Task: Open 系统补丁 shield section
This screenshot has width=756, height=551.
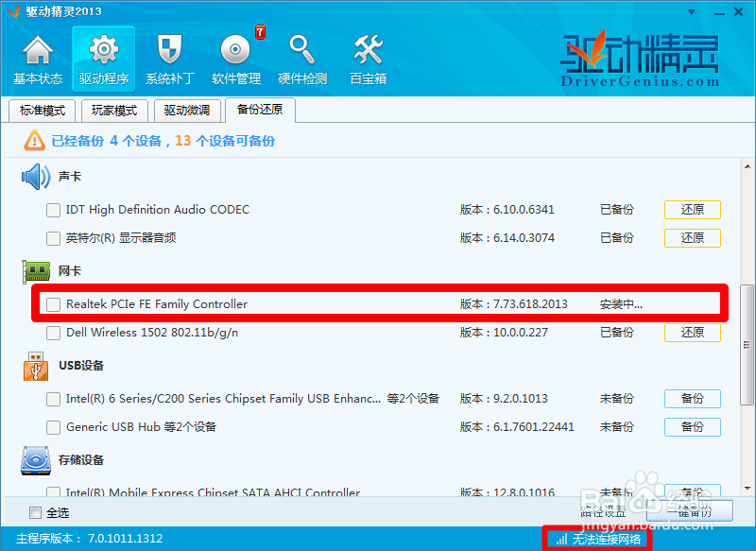Action: pos(170,60)
